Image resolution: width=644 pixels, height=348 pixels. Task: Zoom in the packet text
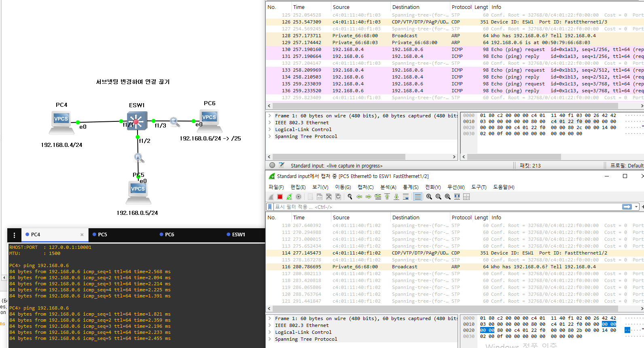coord(429,197)
